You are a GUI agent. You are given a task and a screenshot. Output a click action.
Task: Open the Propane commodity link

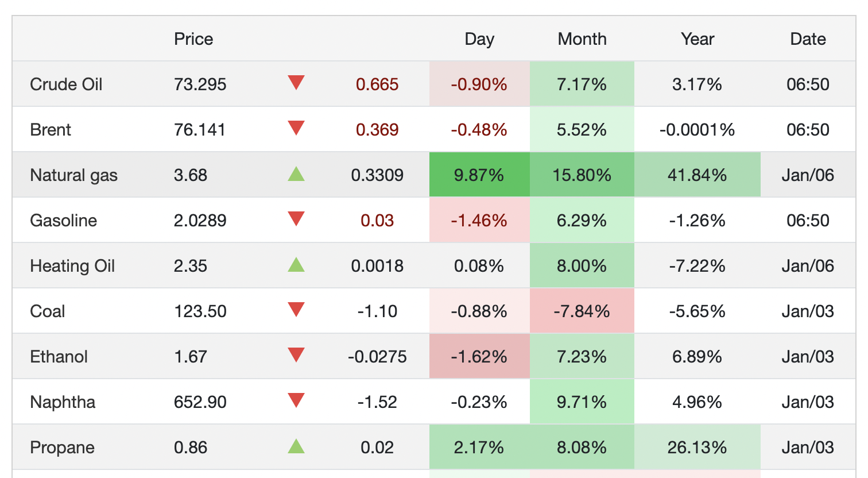(x=62, y=448)
